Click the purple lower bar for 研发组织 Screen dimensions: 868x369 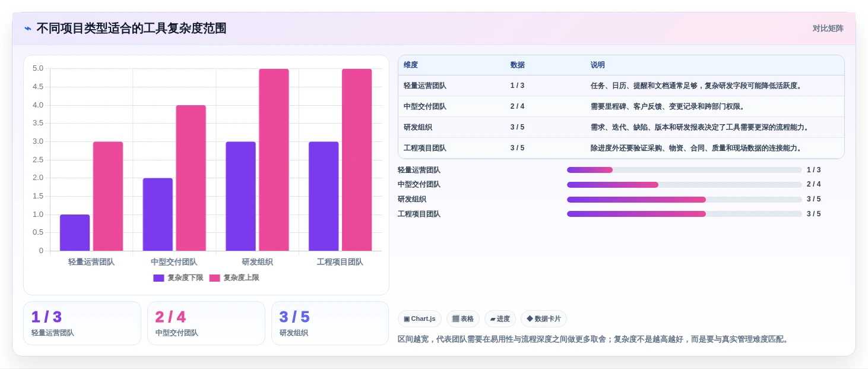(240, 196)
